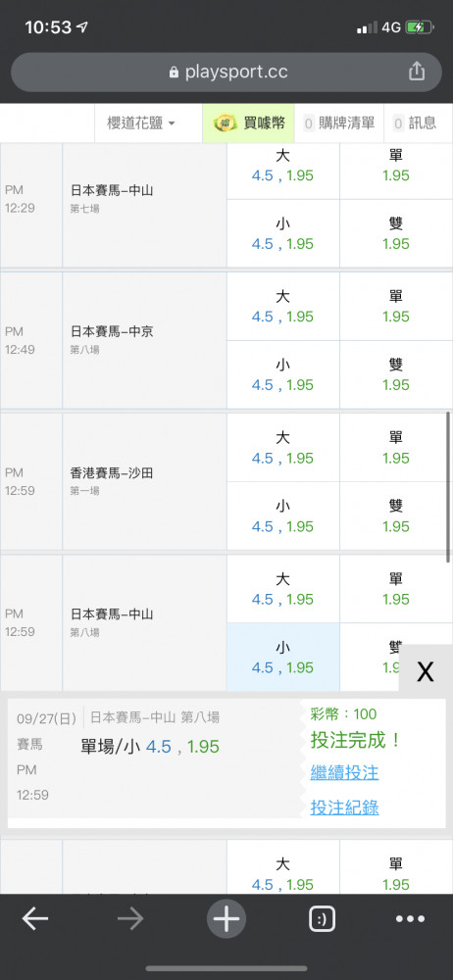Select 雙 1.95 for 香港賽馬-沙田
This screenshot has height=980, width=453.
click(x=396, y=515)
